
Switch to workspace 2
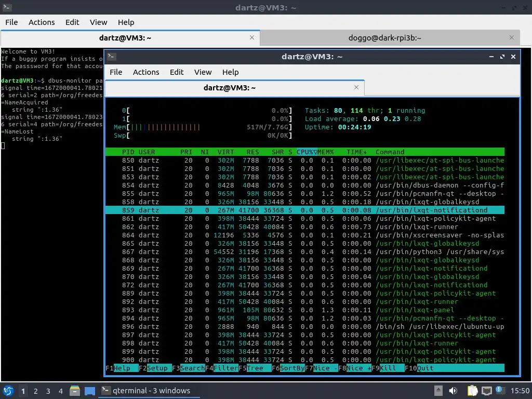[x=36, y=391]
